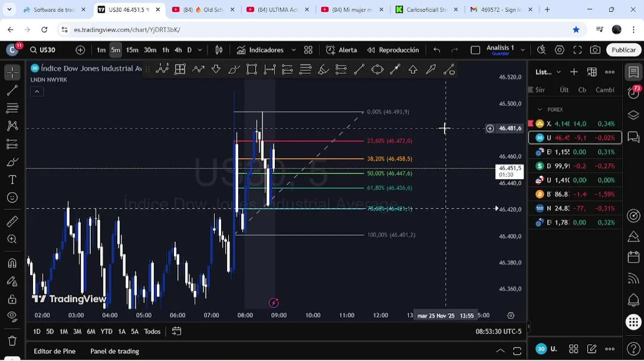Open the List watchlist dropdown
Image resolution: width=644 pixels, height=361 pixels.
(x=548, y=72)
